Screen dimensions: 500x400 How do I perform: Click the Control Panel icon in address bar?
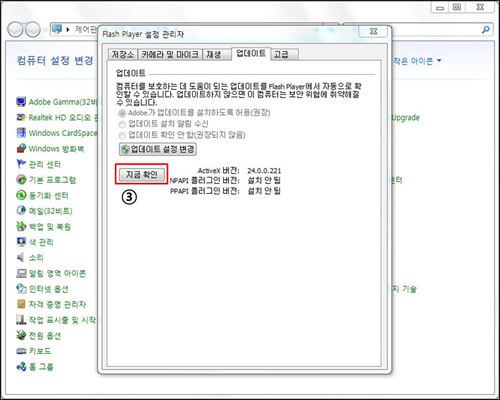click(x=57, y=29)
